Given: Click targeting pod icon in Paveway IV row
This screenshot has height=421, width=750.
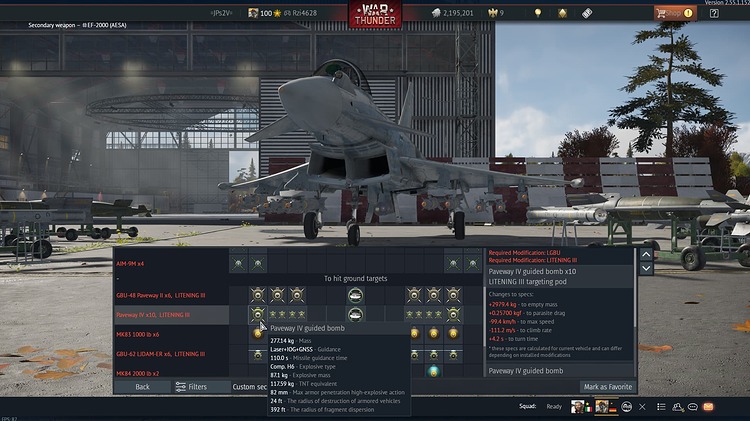Looking at the screenshot, I should pos(355,315).
